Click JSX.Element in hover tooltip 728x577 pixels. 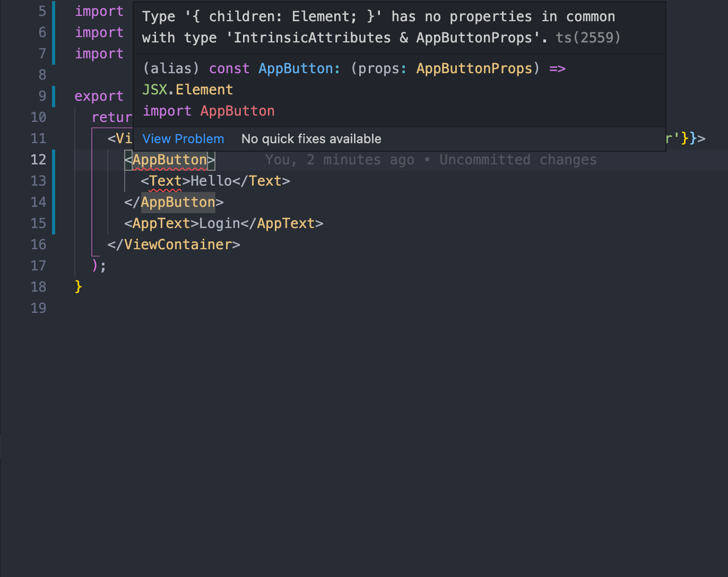click(188, 90)
